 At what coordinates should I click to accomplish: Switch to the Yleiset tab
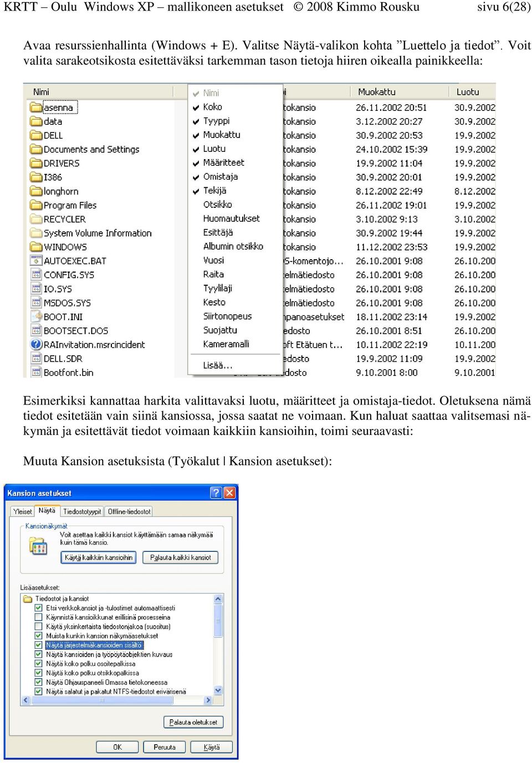point(23,511)
